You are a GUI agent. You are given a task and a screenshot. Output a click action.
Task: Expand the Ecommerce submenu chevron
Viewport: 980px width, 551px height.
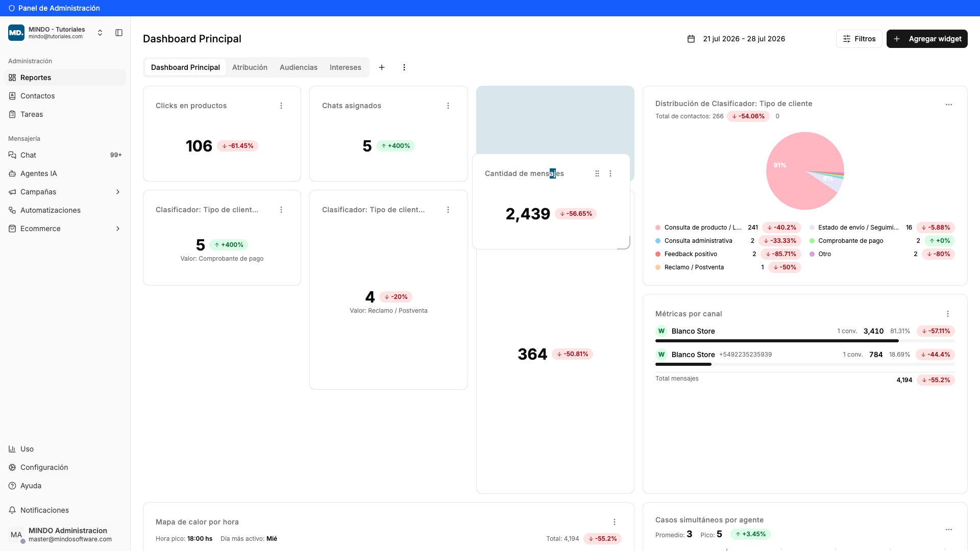(118, 229)
